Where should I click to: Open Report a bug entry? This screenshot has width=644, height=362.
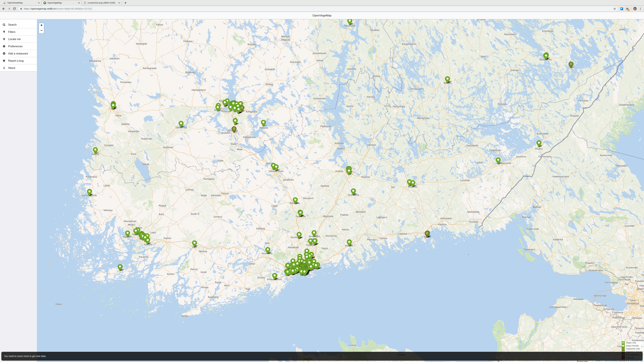click(x=18, y=61)
